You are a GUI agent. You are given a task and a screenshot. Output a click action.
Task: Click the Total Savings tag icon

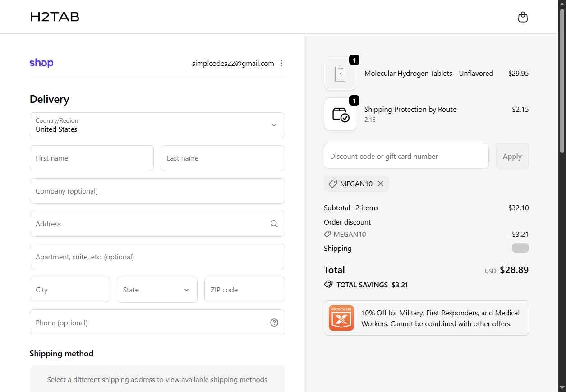328,285
